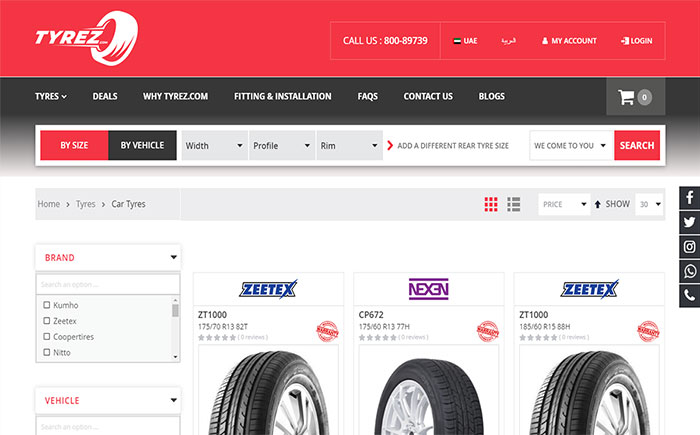Open My Account link
Image resolution: width=700 pixels, height=435 pixels.
(569, 41)
